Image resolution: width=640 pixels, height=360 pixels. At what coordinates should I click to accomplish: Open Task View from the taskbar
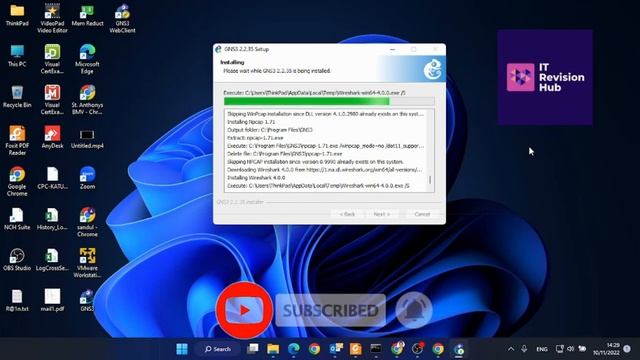point(253,349)
